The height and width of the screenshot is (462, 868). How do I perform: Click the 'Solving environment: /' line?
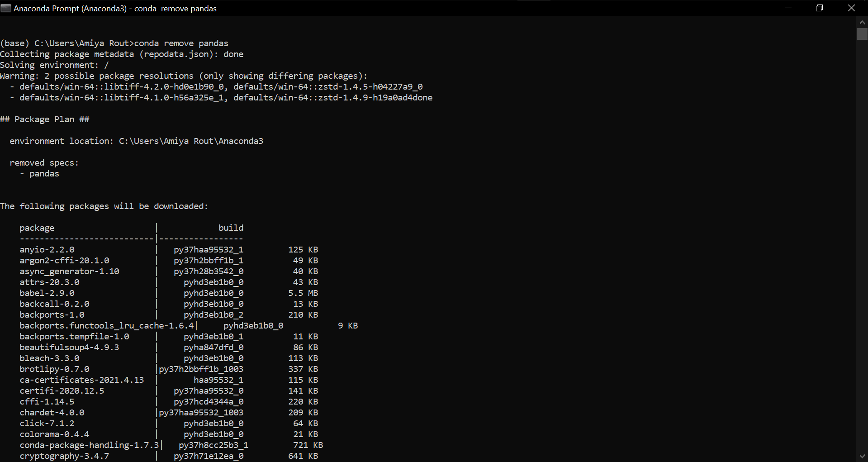54,65
